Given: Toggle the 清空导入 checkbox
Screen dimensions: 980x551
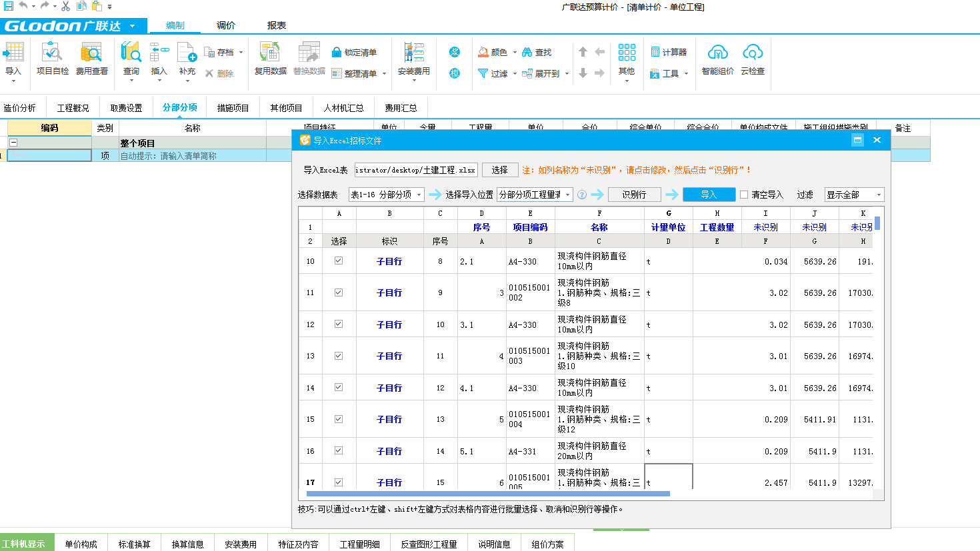Looking at the screenshot, I should 744,195.
